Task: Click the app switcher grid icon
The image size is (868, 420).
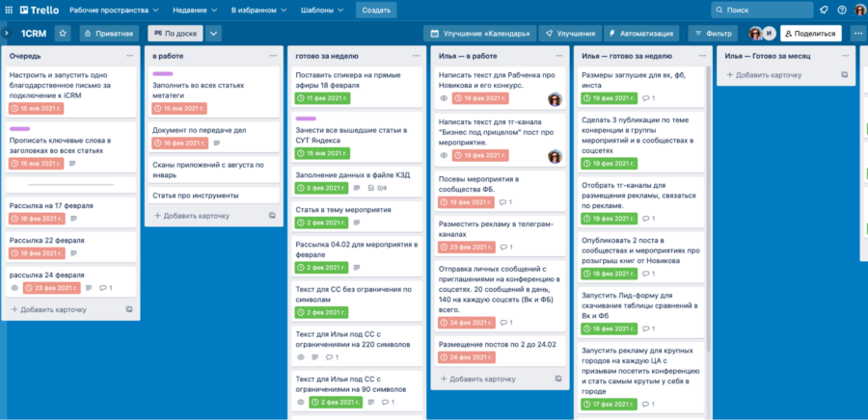Action: [9, 10]
